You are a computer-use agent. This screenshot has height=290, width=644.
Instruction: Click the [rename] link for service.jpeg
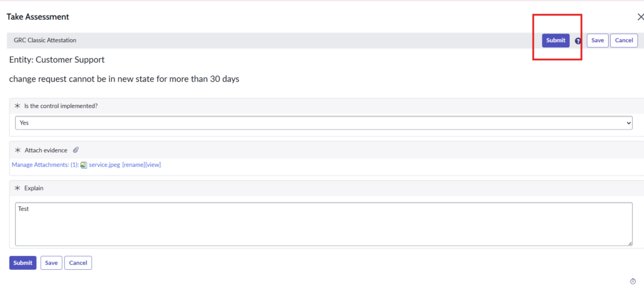[133, 165]
